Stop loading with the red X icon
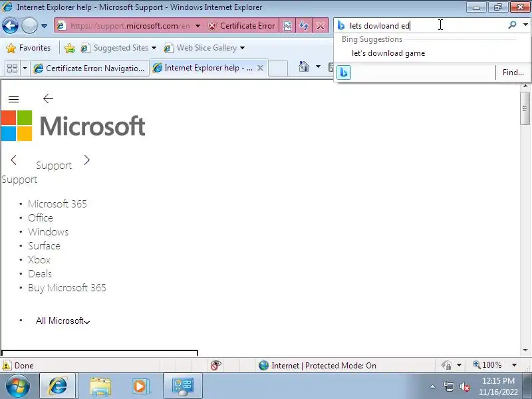532x399 pixels. [x=320, y=26]
